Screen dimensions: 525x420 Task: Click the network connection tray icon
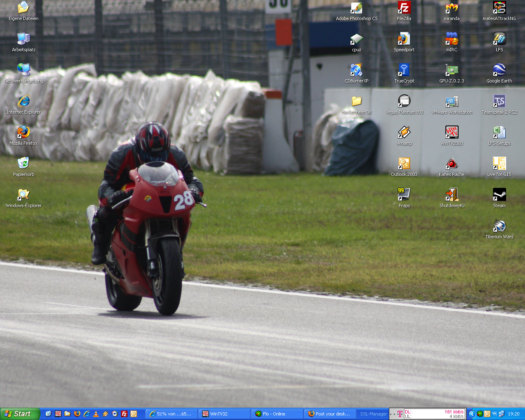pyautogui.click(x=501, y=414)
